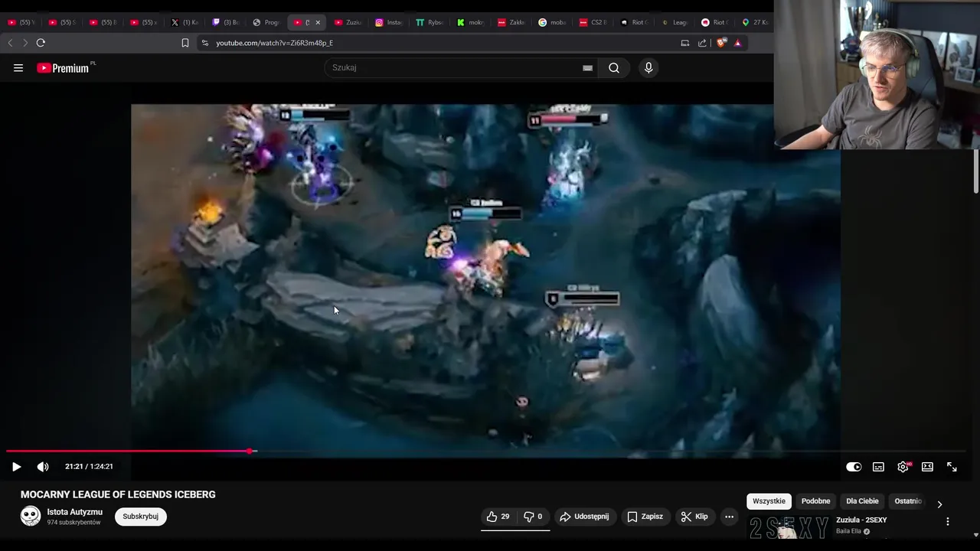Mute the video volume
980x551 pixels.
point(43,467)
